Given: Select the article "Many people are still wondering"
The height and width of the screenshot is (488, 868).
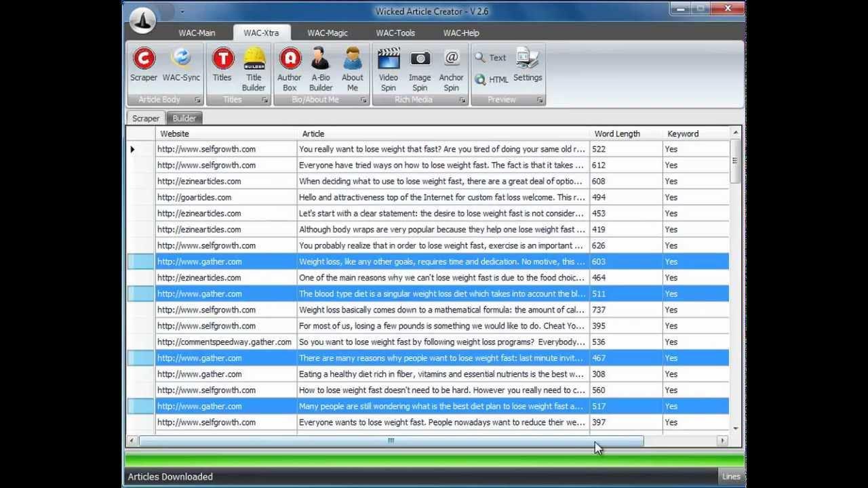Looking at the screenshot, I should (x=443, y=407).
